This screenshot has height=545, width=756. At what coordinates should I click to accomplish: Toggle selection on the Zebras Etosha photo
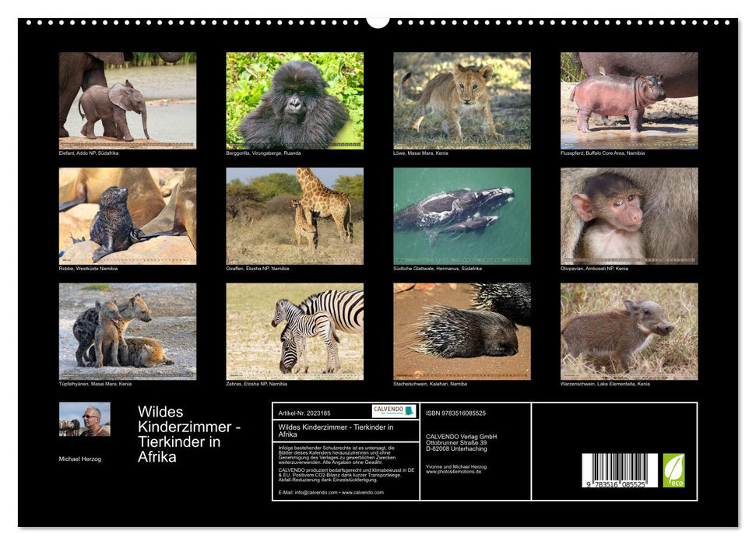click(x=294, y=331)
